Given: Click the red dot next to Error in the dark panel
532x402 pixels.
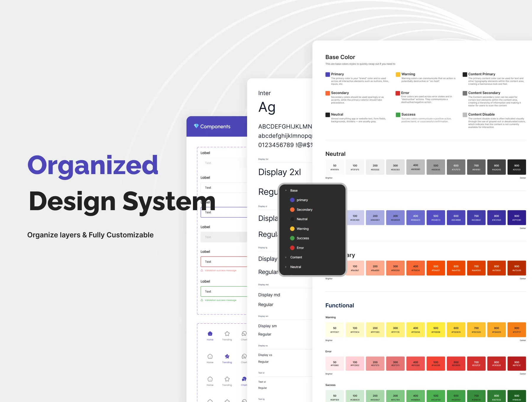Looking at the screenshot, I should pyautogui.click(x=292, y=248).
